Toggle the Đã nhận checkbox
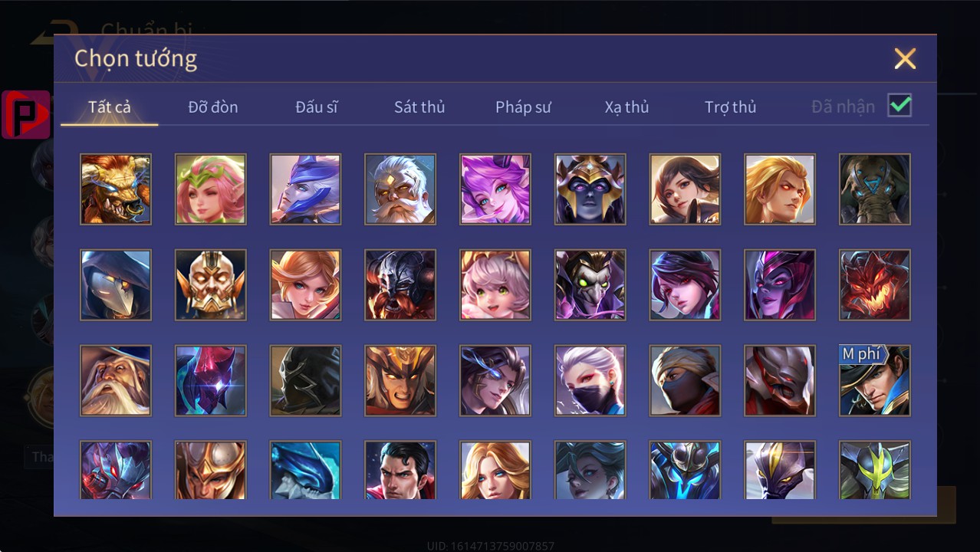The height and width of the screenshot is (552, 980). coord(899,106)
